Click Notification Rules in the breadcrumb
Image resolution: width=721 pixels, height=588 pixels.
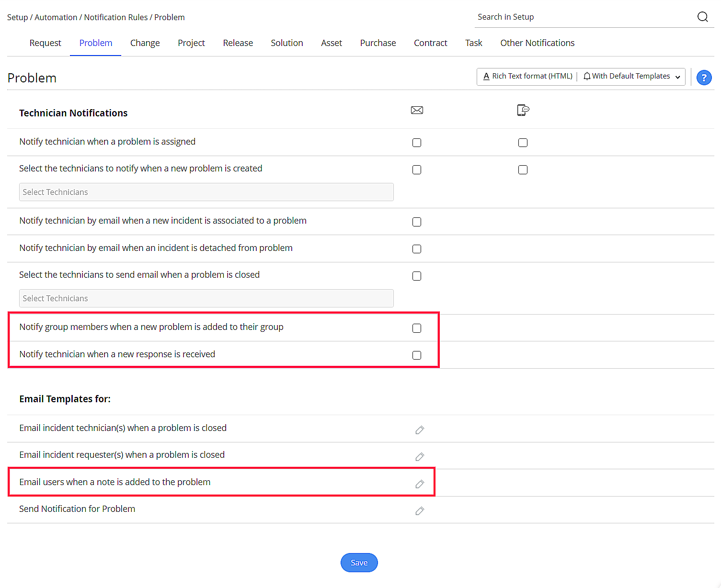pos(116,17)
